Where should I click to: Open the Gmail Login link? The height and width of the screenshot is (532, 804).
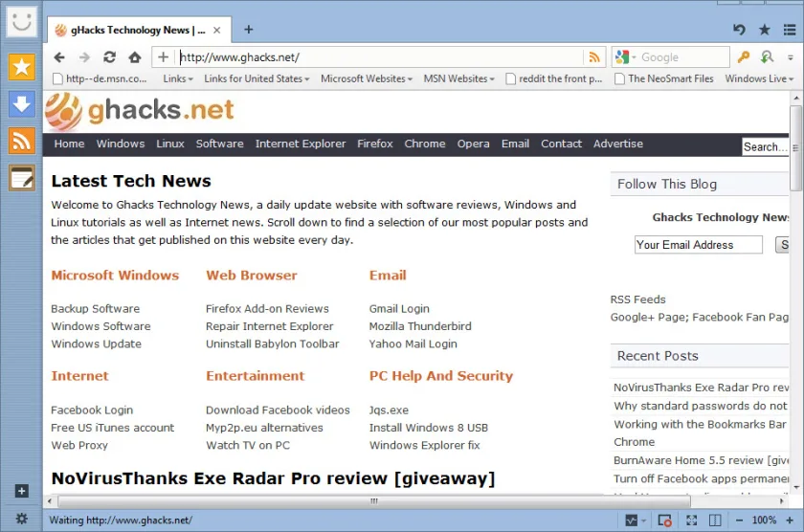coord(399,309)
